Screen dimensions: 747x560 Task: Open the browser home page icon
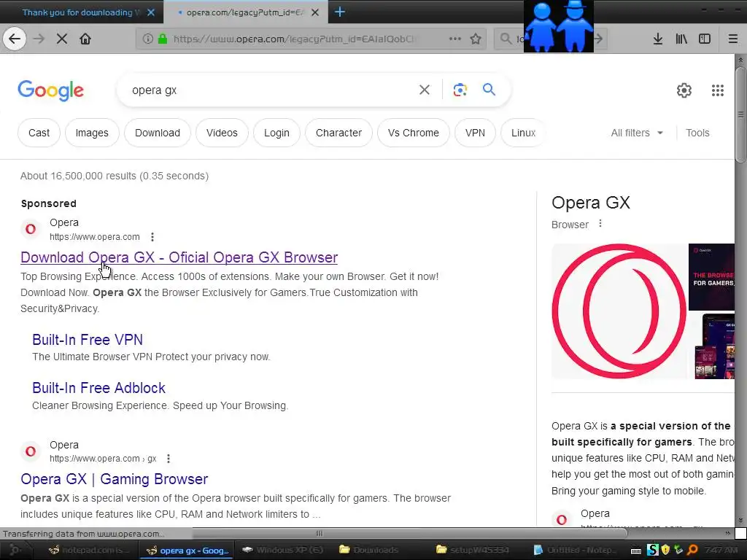point(85,39)
